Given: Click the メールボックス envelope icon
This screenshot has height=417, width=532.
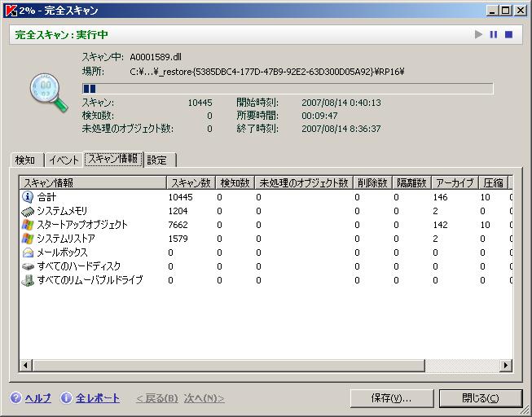Looking at the screenshot, I should click(x=27, y=252).
